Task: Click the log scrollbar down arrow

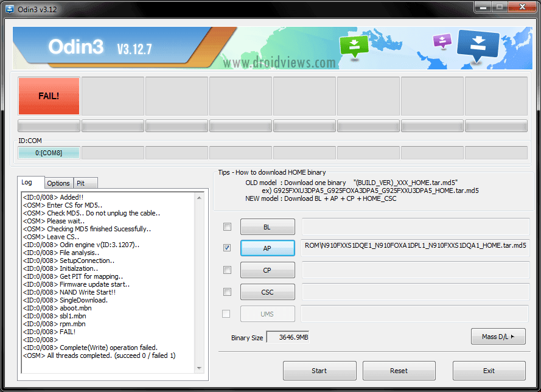Action: coord(199,368)
